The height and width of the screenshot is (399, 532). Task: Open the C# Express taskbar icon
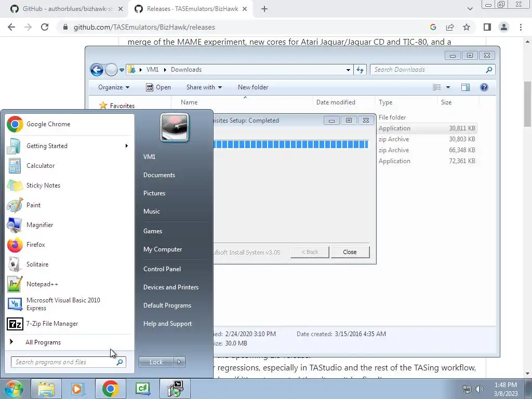coord(142,389)
